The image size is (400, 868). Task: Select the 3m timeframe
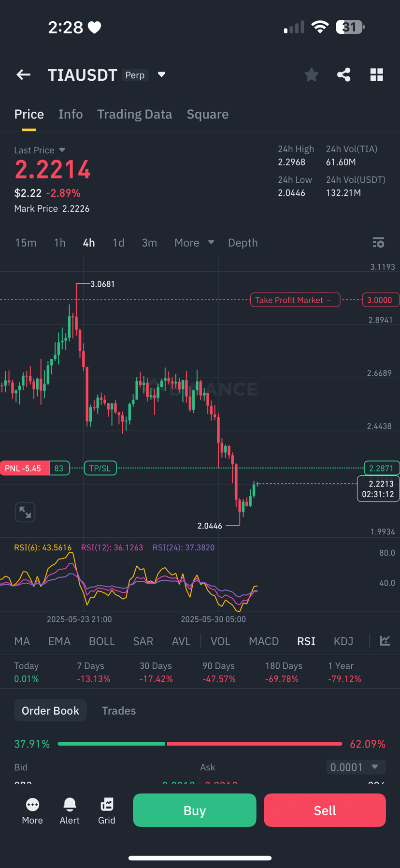point(149,243)
